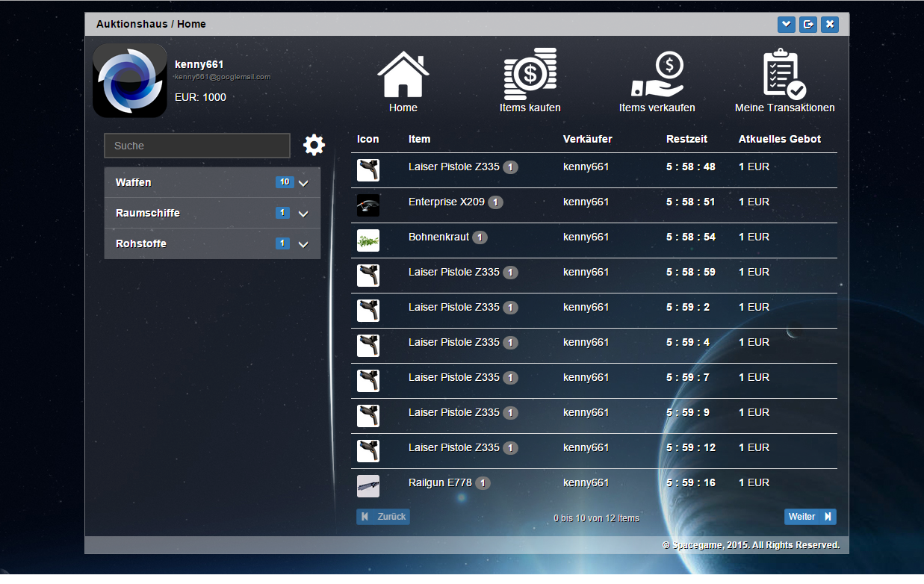Image resolution: width=924 pixels, height=584 pixels.
Task: Select Railgun E778 item name
Action: point(440,482)
